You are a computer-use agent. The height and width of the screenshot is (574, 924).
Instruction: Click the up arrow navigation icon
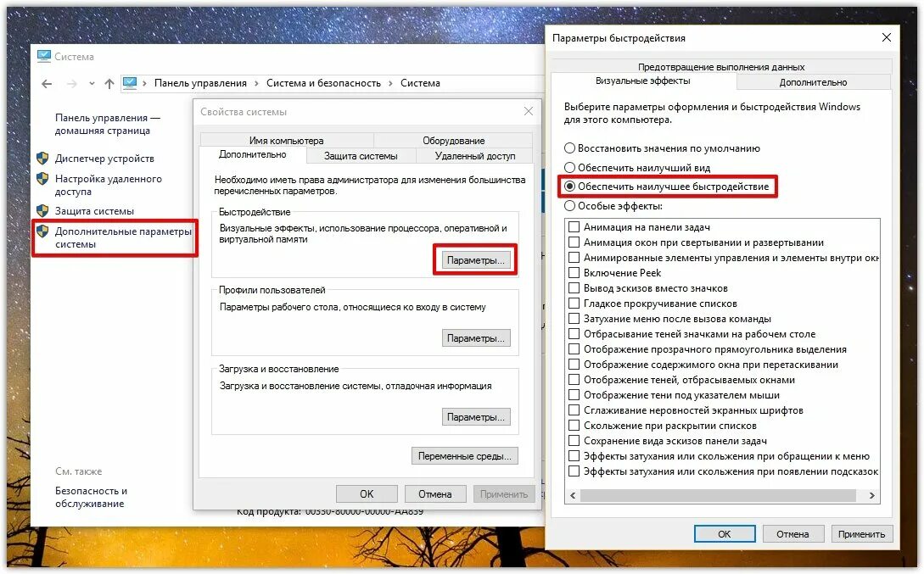click(109, 84)
